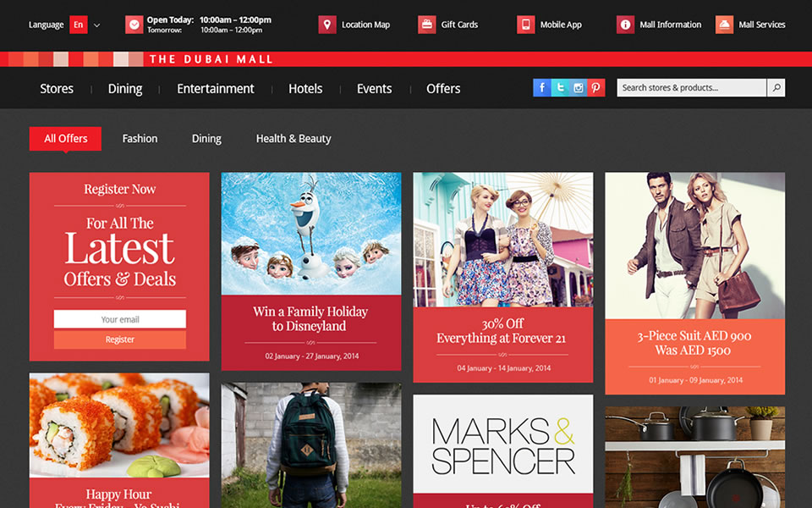
Task: Open the 3-Piece Suit offer image
Action: (695, 246)
